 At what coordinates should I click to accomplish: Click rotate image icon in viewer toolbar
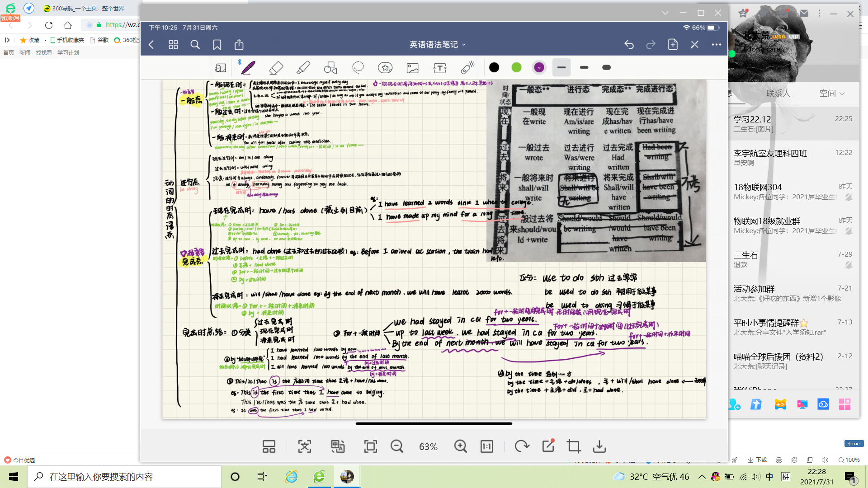pyautogui.click(x=522, y=446)
